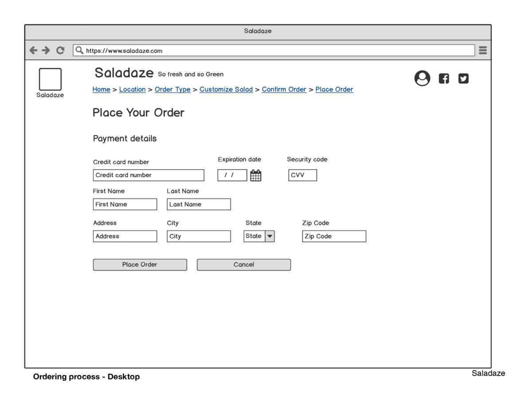The width and height of the screenshot is (532, 411).
Task: Focus the Credit card number field
Action: pyautogui.click(x=149, y=175)
